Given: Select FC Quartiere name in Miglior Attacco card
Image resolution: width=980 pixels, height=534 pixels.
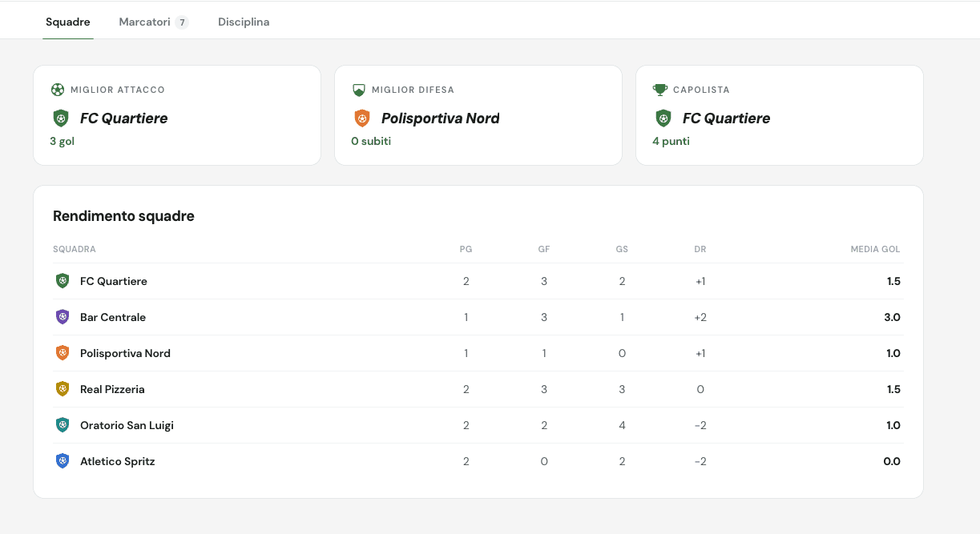Looking at the screenshot, I should pos(124,118).
